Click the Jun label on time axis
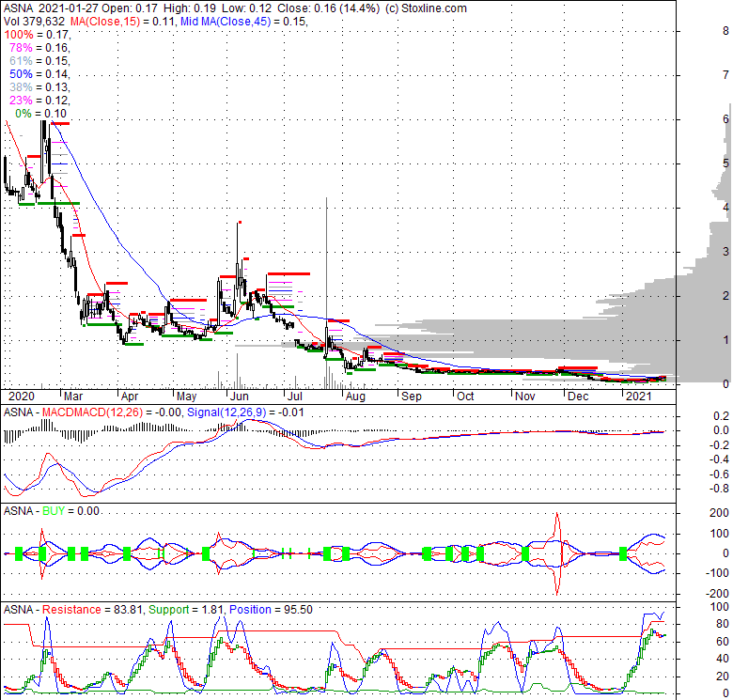This screenshot has width=733, height=700. click(x=239, y=397)
